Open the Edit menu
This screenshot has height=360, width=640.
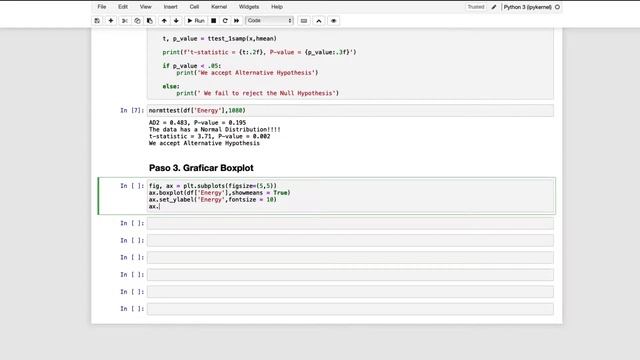123,7
